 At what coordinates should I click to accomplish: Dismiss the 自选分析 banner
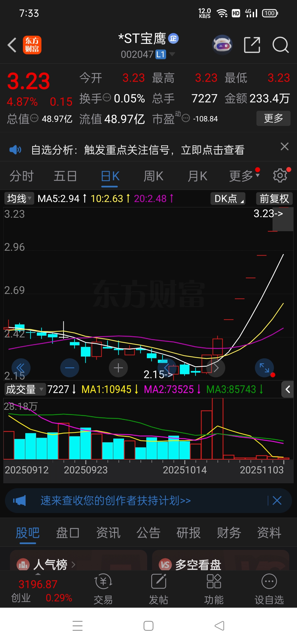284,146
